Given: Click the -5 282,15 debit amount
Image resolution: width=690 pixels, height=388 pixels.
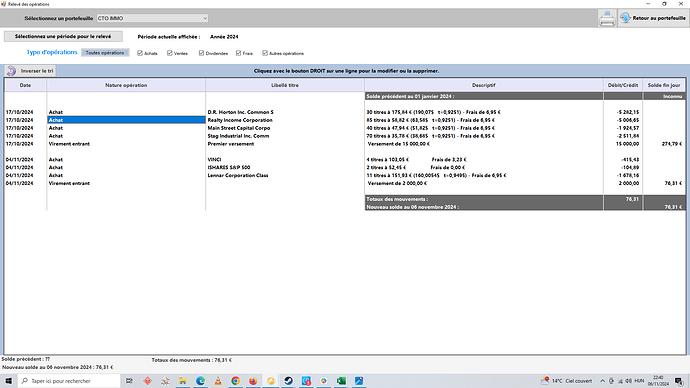Looking at the screenshot, I should [628, 112].
